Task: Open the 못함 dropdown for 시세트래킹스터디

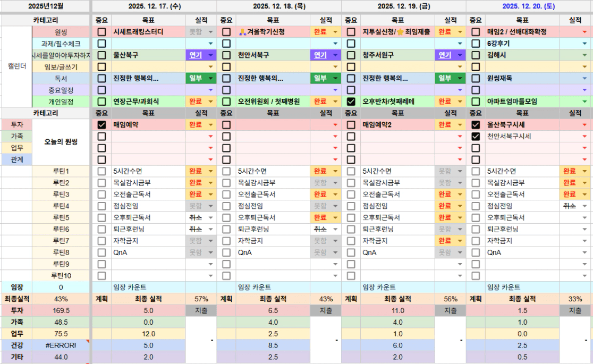Action: coord(210,32)
